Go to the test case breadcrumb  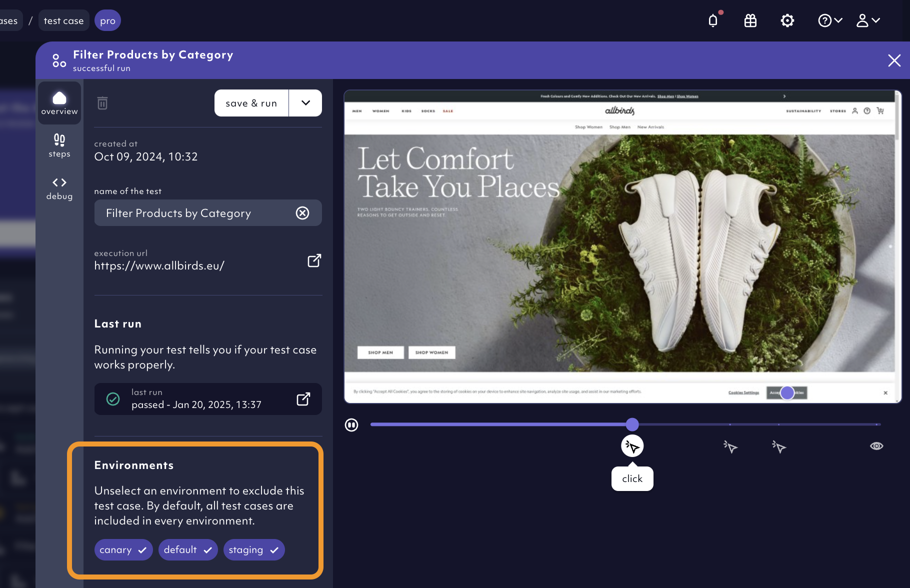coord(63,20)
